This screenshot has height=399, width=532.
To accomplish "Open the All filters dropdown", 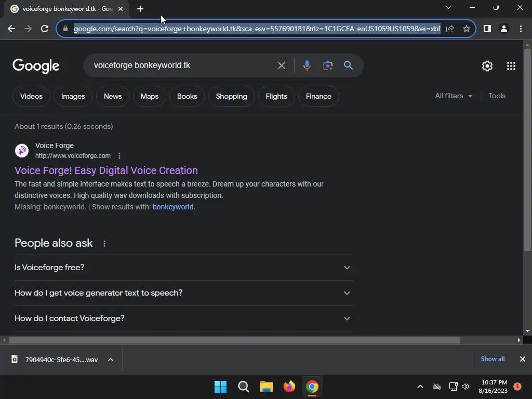I will tap(453, 96).
